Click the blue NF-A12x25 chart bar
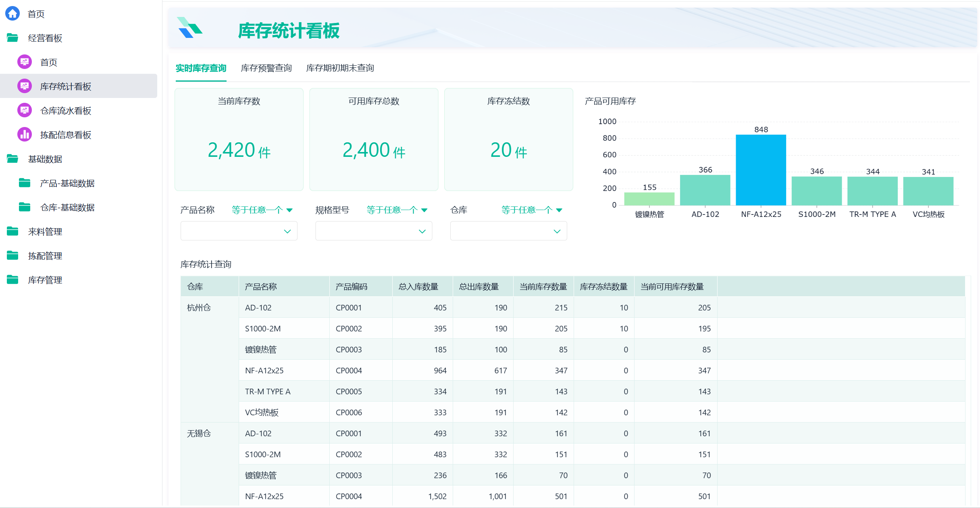980x508 pixels. tap(761, 170)
